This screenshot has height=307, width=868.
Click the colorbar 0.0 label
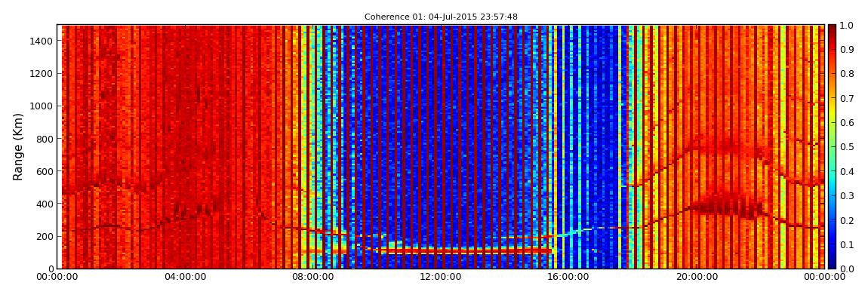pyautogui.click(x=846, y=269)
